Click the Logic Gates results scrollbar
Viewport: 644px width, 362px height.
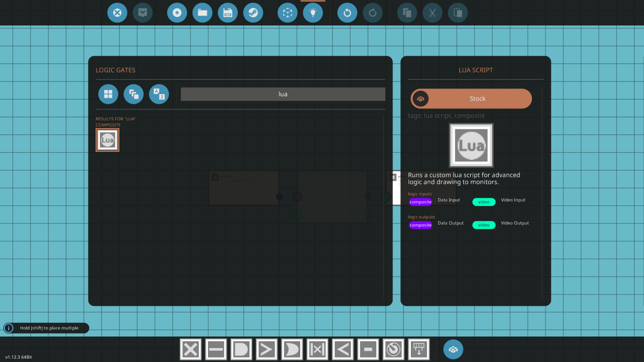click(383, 207)
